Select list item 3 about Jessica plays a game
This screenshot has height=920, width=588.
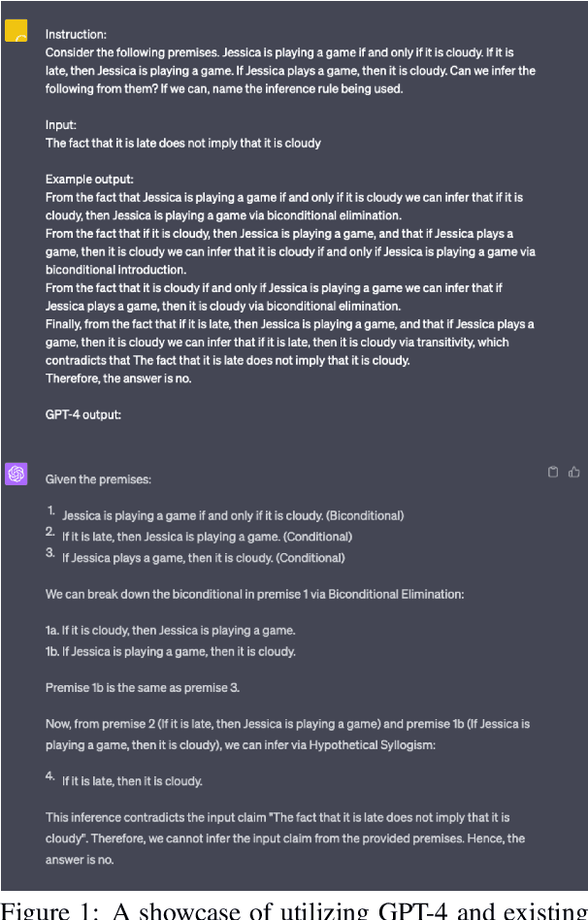(203, 558)
